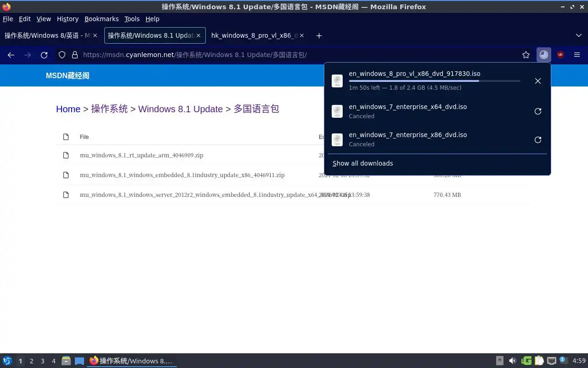
Task: Reload the current page
Action: coord(44,55)
